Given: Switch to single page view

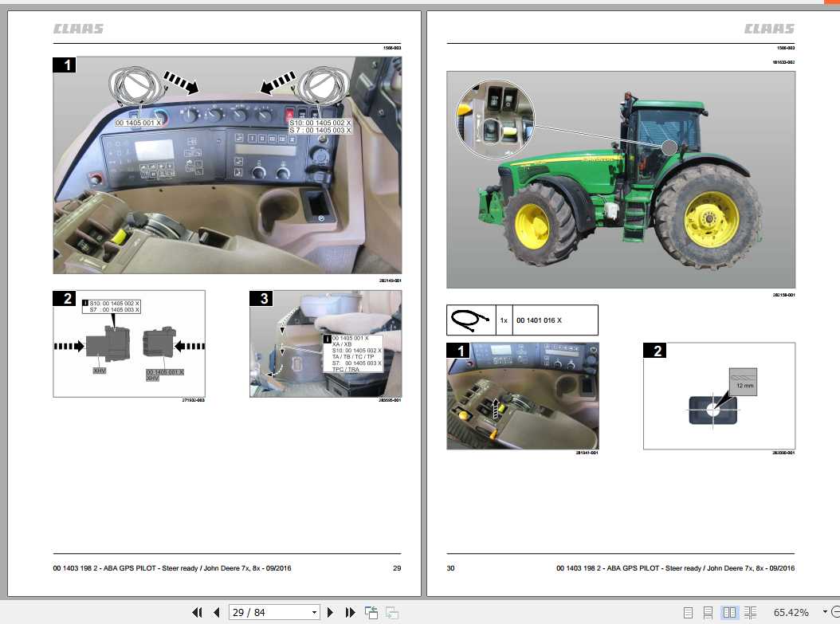Looking at the screenshot, I should [689, 612].
